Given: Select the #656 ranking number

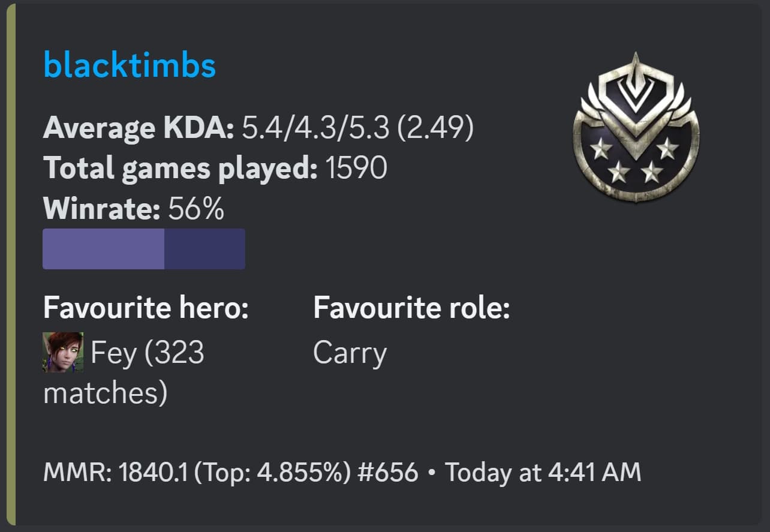Looking at the screenshot, I should tap(387, 473).
